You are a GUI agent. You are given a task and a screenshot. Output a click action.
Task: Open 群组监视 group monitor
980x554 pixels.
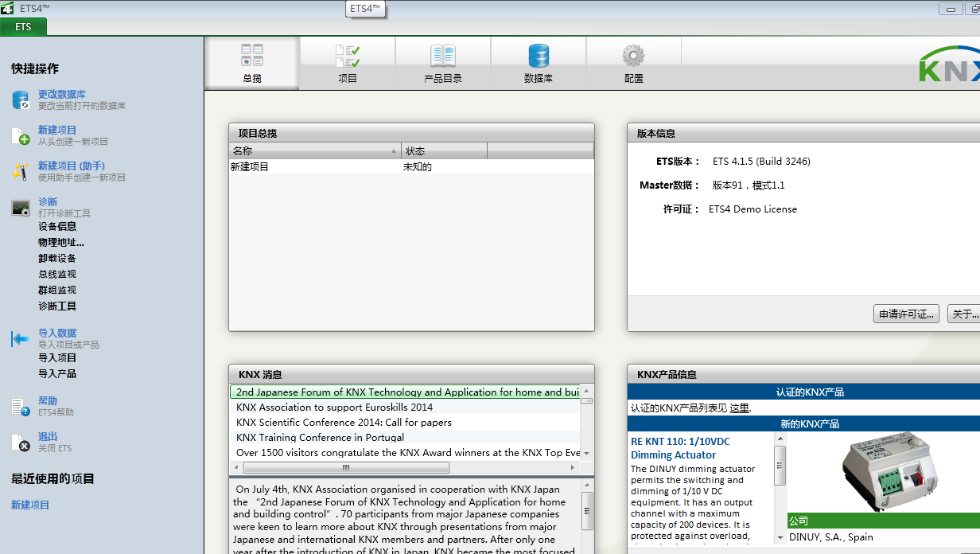point(57,290)
